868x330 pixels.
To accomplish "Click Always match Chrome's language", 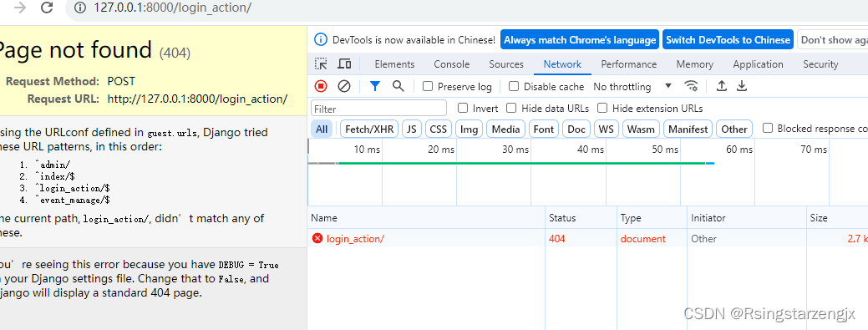I will coord(580,40).
